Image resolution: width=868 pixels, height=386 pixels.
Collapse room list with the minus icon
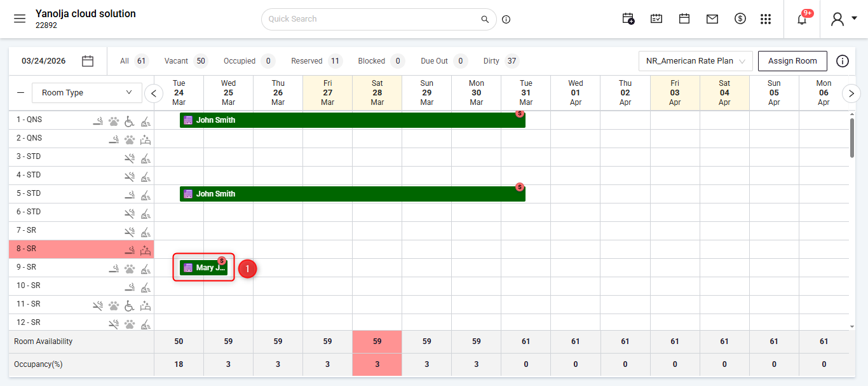point(21,93)
